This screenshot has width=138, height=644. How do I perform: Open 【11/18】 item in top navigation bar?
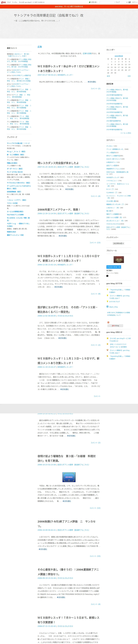pos(32,2)
